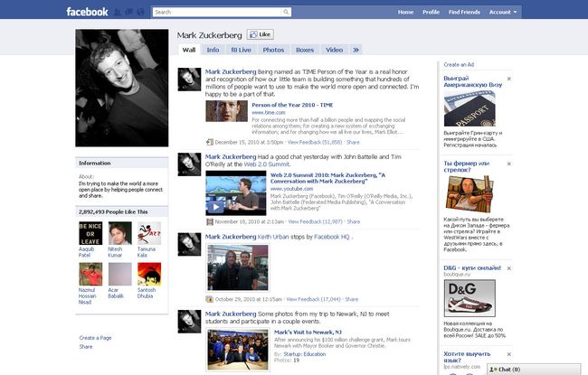Open friend requests icon in header

tap(118, 12)
